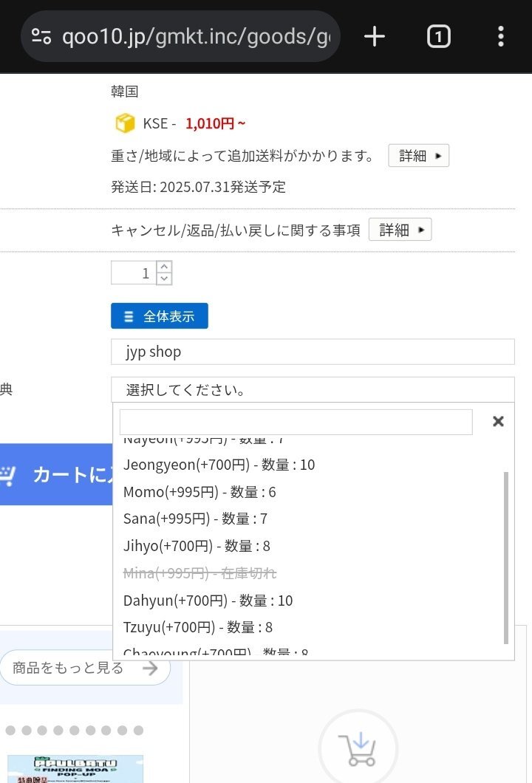Focus the quantity input field
This screenshot has height=783, width=532.
134,273
